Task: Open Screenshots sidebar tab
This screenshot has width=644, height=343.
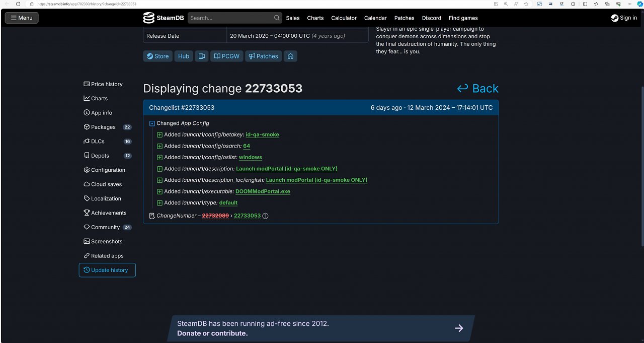Action: [x=107, y=241]
